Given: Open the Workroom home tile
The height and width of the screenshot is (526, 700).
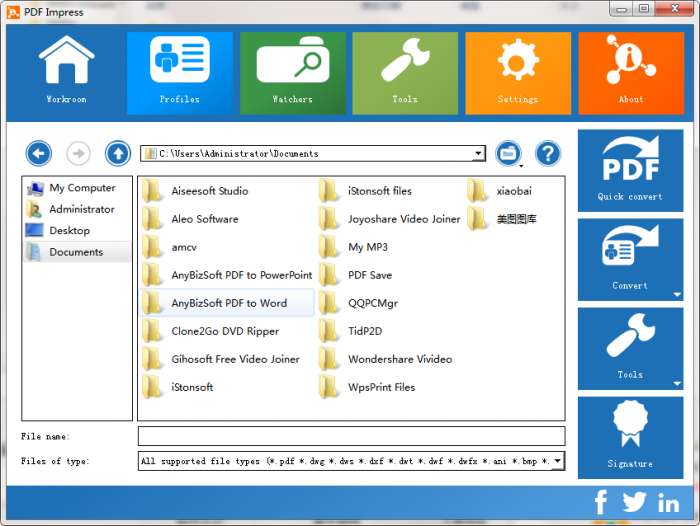Looking at the screenshot, I should 66,73.
